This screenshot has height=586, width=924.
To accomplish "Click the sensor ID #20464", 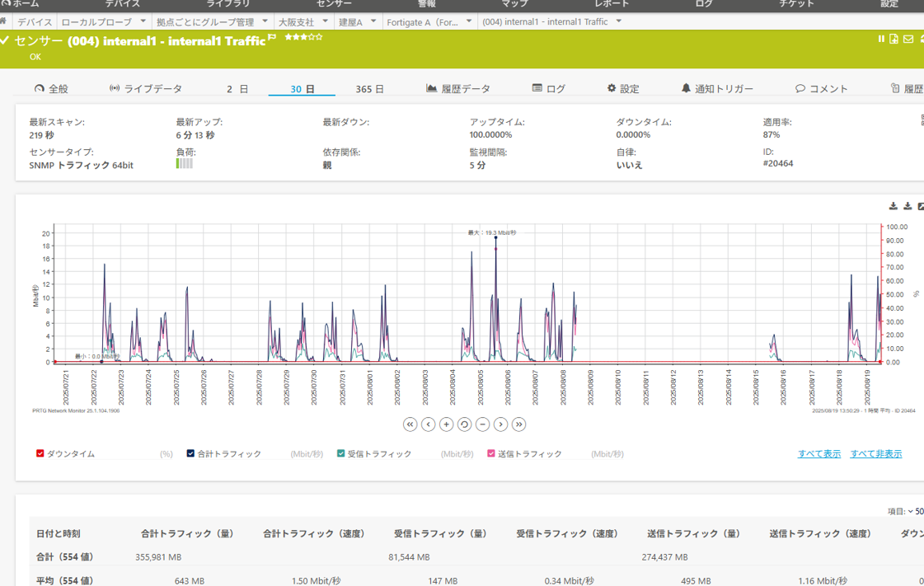I will 778,163.
